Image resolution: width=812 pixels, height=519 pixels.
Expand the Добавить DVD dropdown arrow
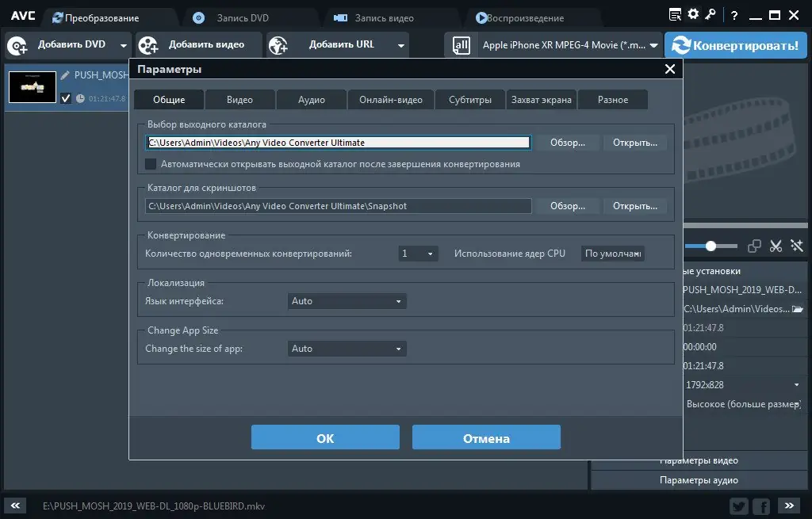123,45
